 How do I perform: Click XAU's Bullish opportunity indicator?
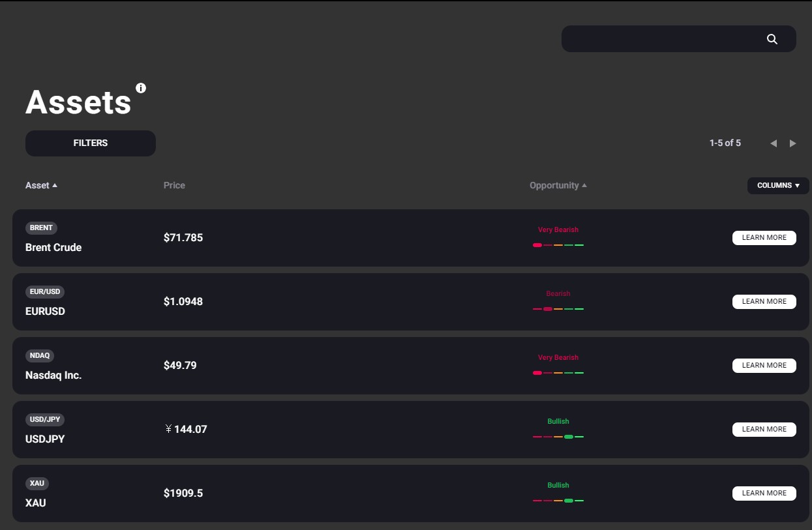tap(558, 494)
